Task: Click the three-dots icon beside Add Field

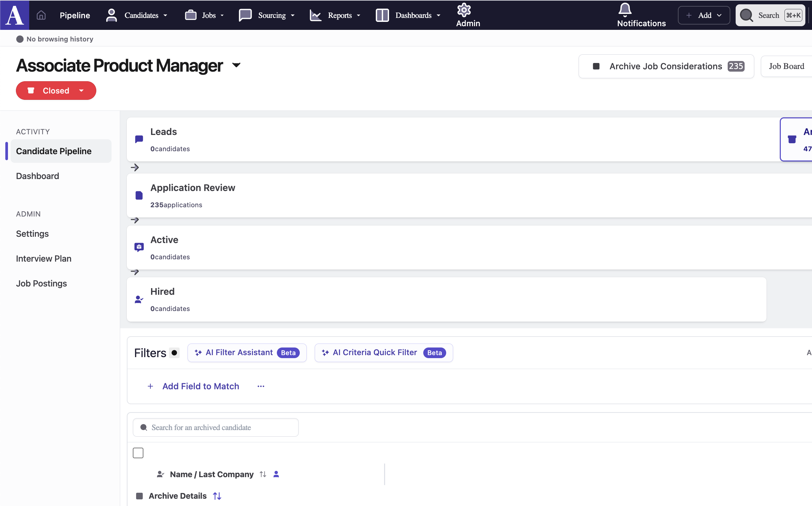Action: point(261,386)
